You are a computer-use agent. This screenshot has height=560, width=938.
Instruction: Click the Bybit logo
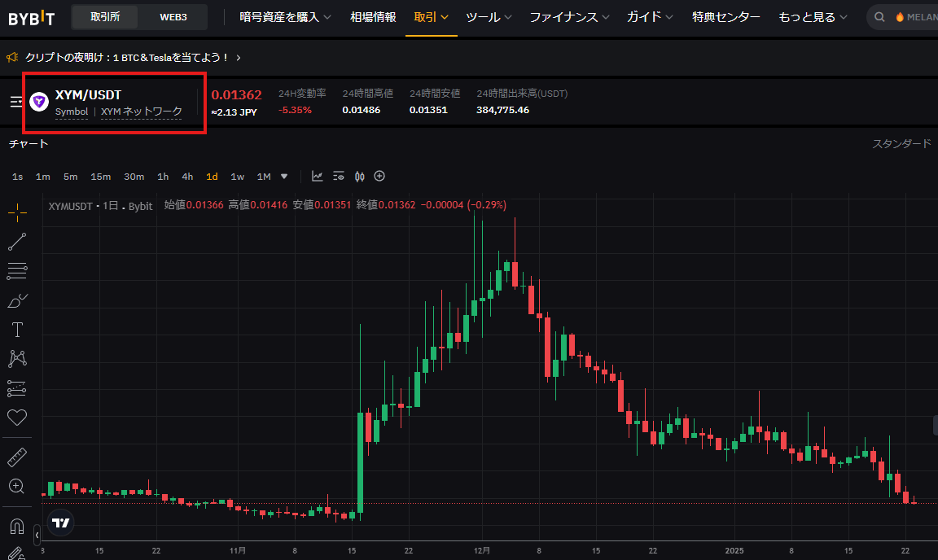31,18
